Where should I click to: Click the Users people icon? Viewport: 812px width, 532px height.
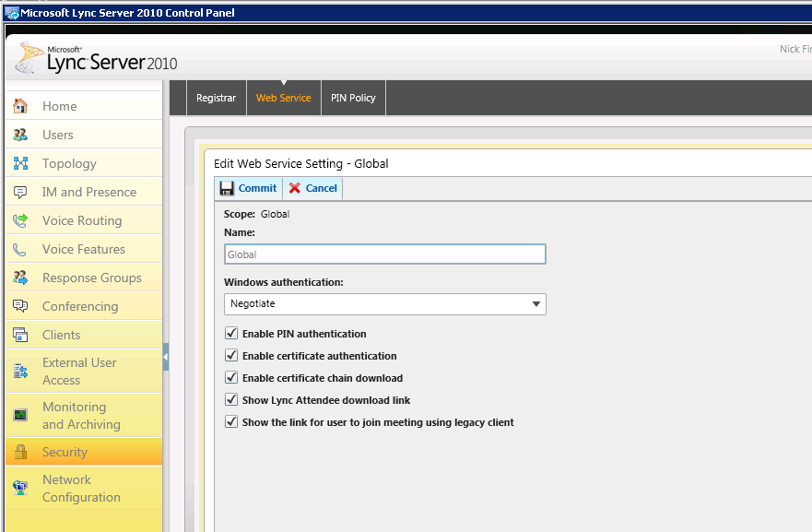(x=20, y=135)
